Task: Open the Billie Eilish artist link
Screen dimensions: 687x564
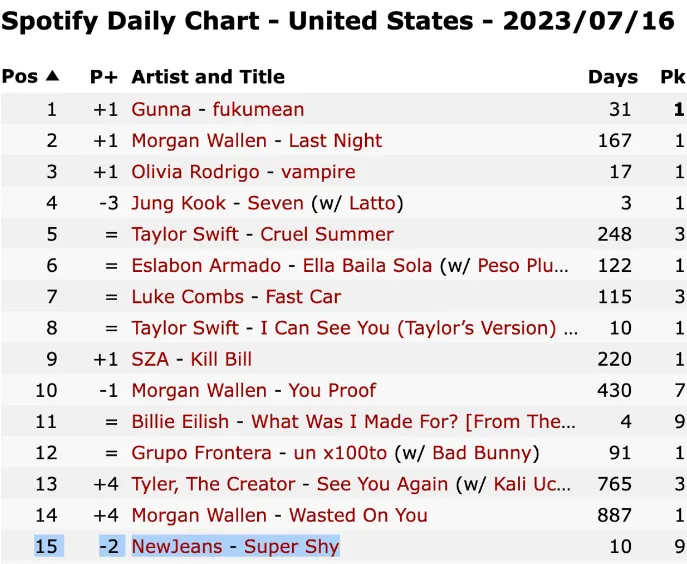Action: pos(180,421)
